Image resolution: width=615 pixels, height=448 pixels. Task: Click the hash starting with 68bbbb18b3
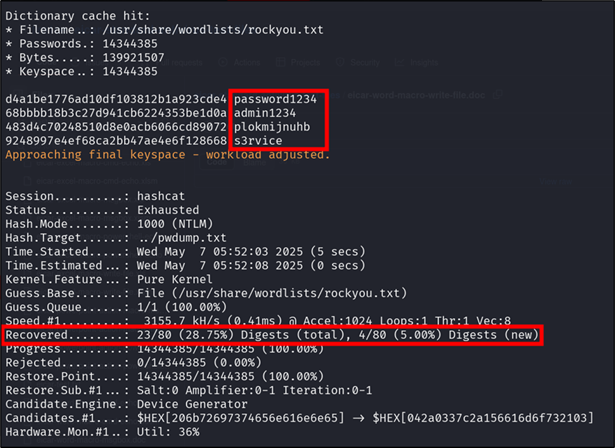[x=116, y=113]
